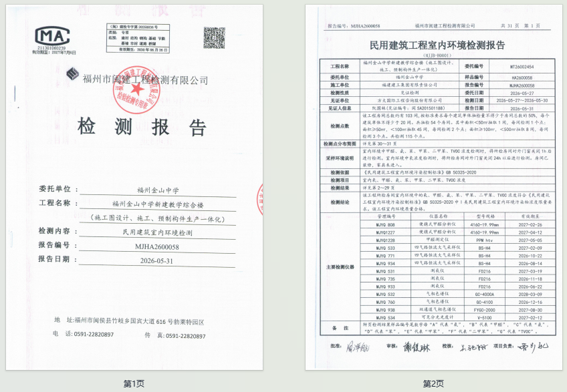Click the cover's 委托单位 value '福州金山中学'
Viewport: 567px width, 392px height.
158,190
